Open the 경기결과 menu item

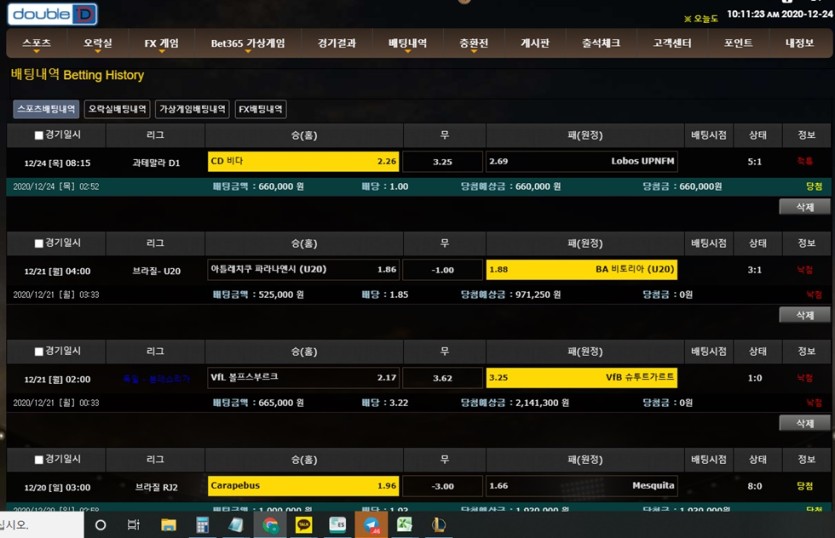point(337,43)
